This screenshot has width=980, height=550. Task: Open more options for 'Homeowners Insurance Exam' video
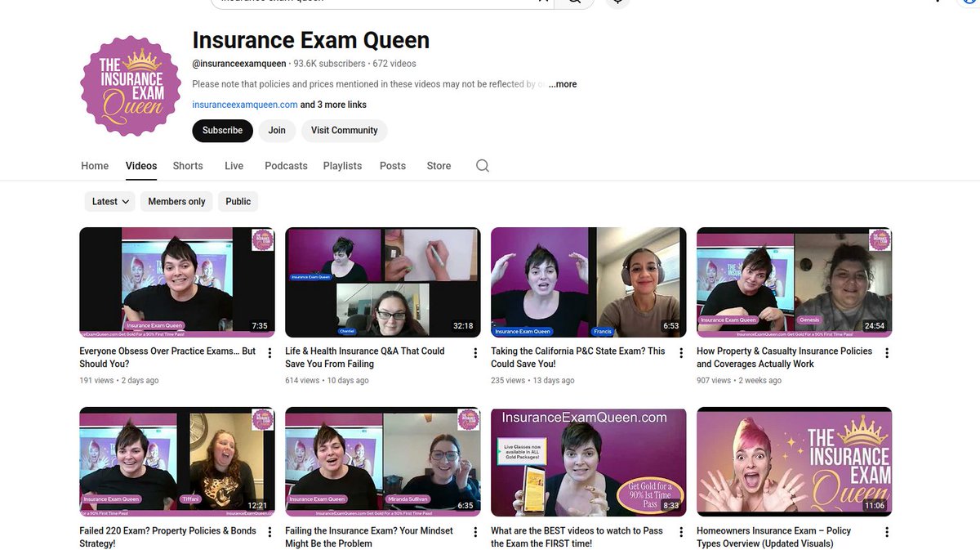888,533
